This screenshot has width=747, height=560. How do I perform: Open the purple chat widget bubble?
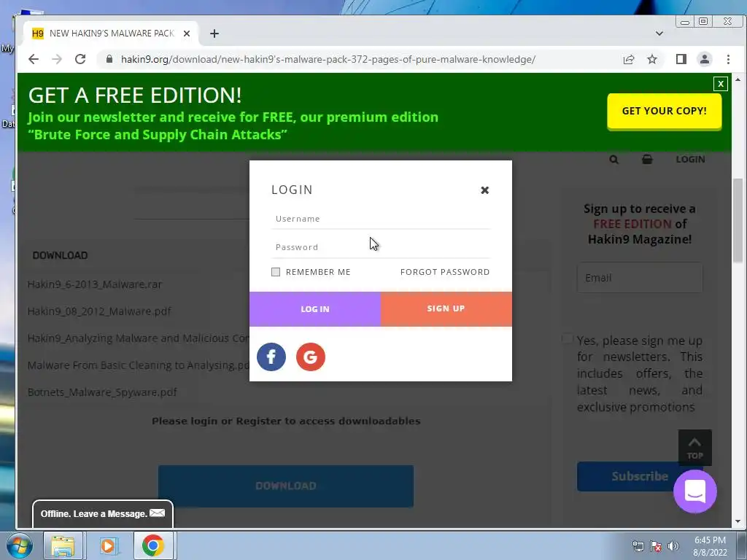tap(695, 491)
